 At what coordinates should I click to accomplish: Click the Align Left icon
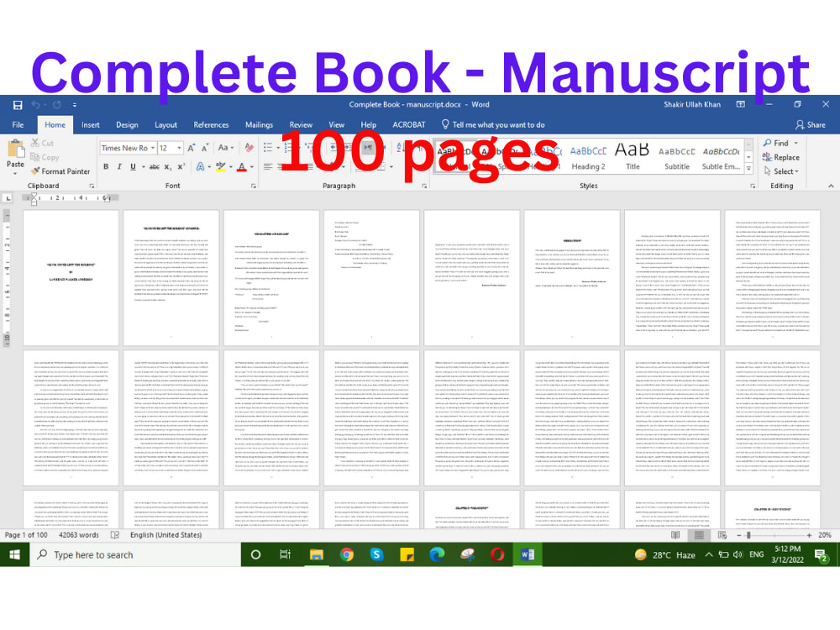click(x=268, y=166)
